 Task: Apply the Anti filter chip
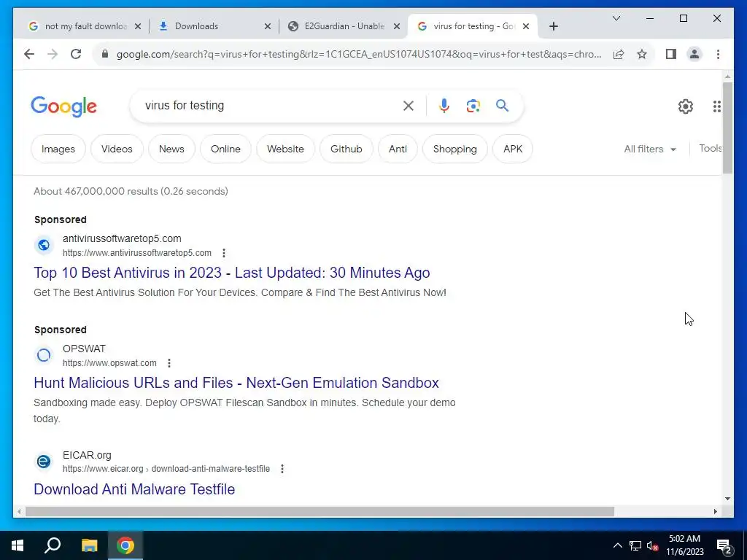[x=398, y=149]
